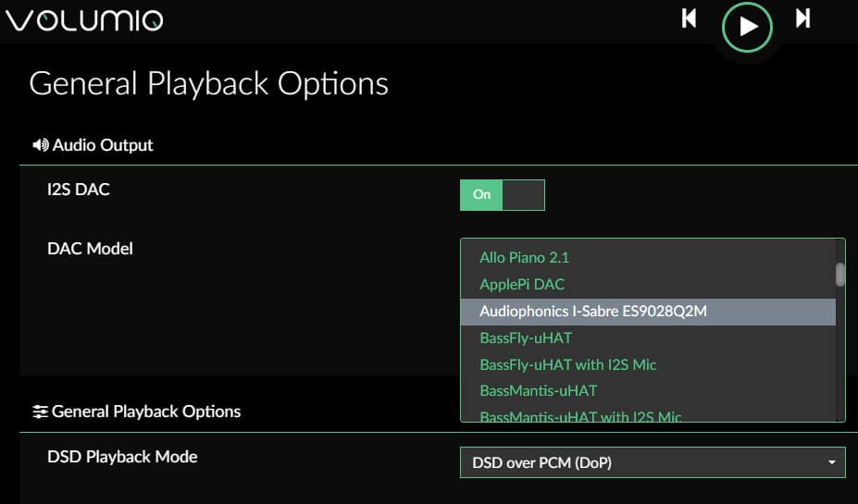
Task: Click the Audio Output section header
Action: click(x=103, y=145)
